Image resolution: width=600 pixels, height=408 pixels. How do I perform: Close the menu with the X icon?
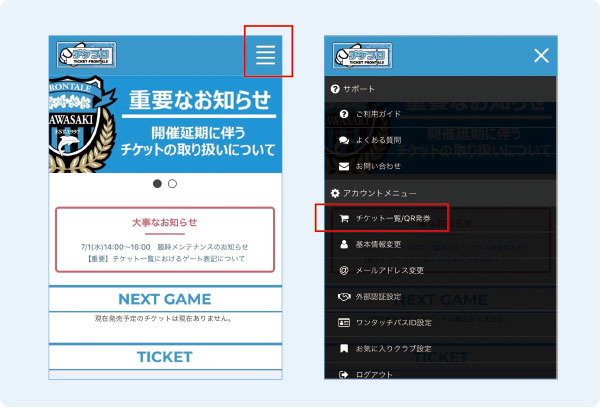point(541,55)
